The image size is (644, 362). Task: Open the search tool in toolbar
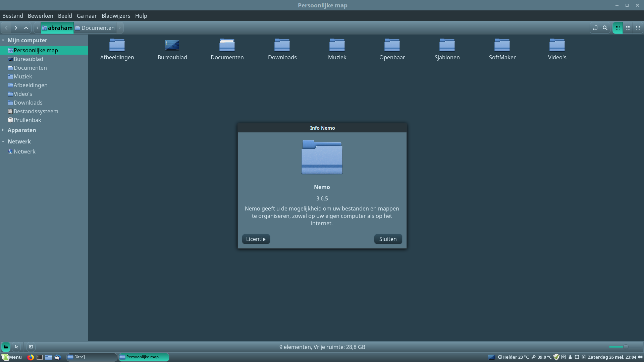pyautogui.click(x=605, y=28)
